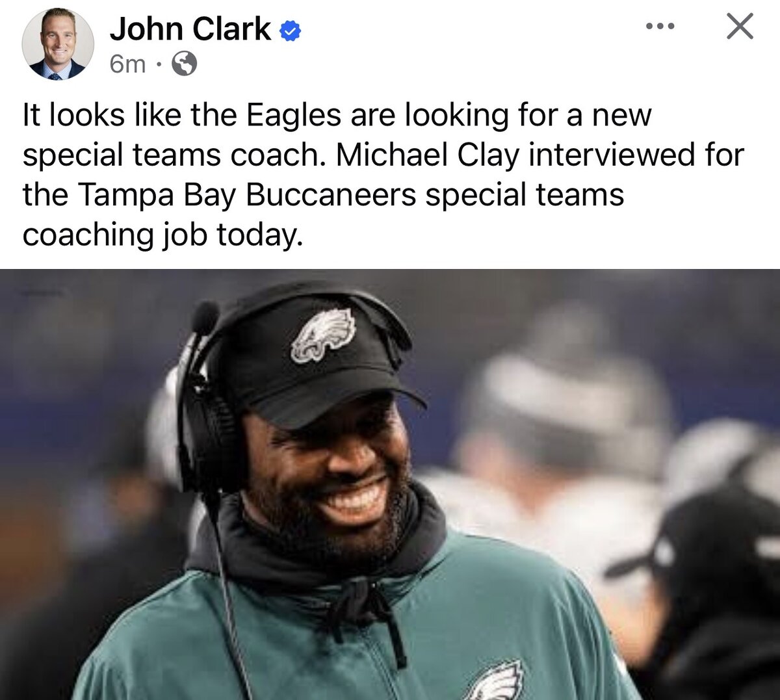
Task: Click the word Eagles in post text
Action: coord(293,116)
